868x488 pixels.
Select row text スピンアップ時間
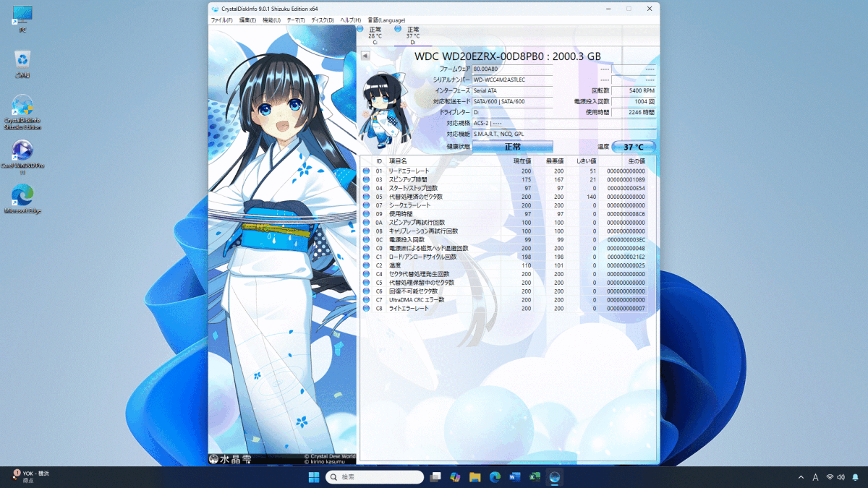pos(408,180)
